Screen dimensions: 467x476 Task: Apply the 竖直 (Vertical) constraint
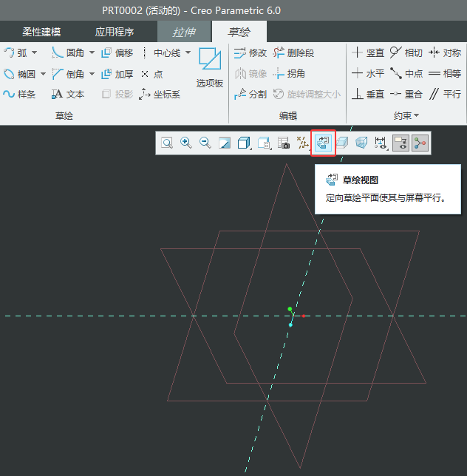[369, 52]
